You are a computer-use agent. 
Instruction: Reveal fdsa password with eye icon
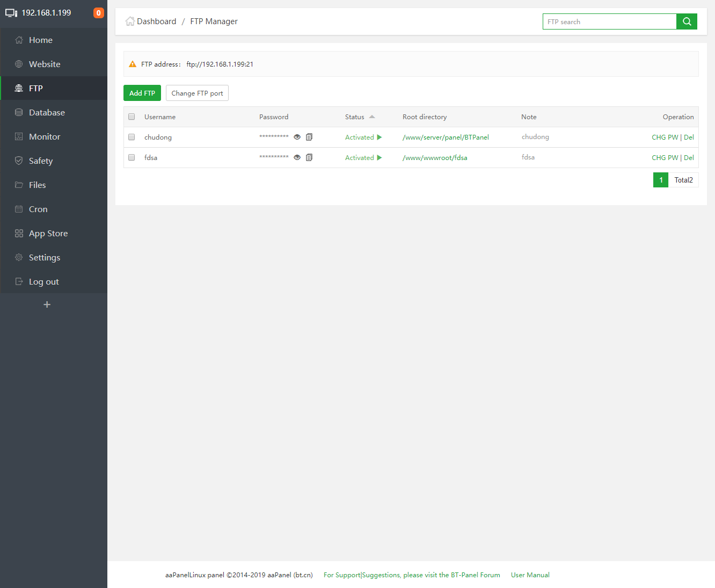[x=297, y=157]
